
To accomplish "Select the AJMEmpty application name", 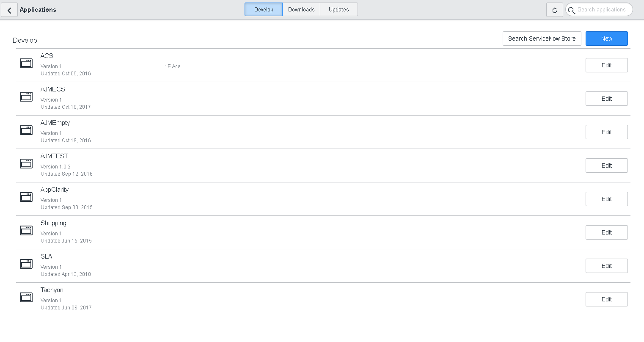I will [x=55, y=123].
